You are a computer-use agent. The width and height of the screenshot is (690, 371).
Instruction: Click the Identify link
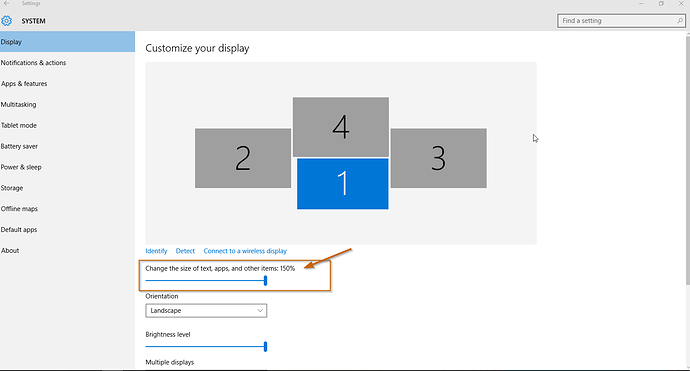point(156,251)
